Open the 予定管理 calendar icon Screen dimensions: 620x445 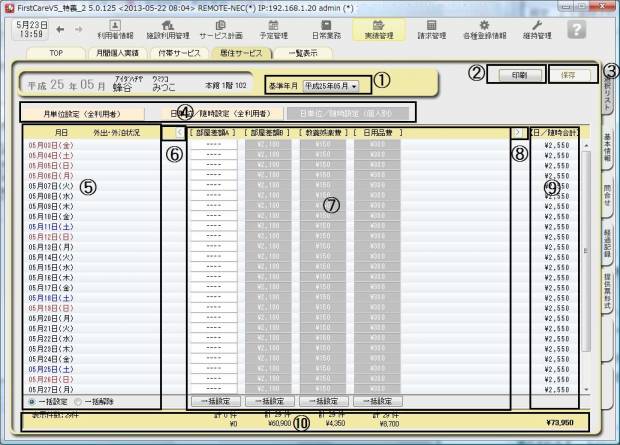pos(273,28)
